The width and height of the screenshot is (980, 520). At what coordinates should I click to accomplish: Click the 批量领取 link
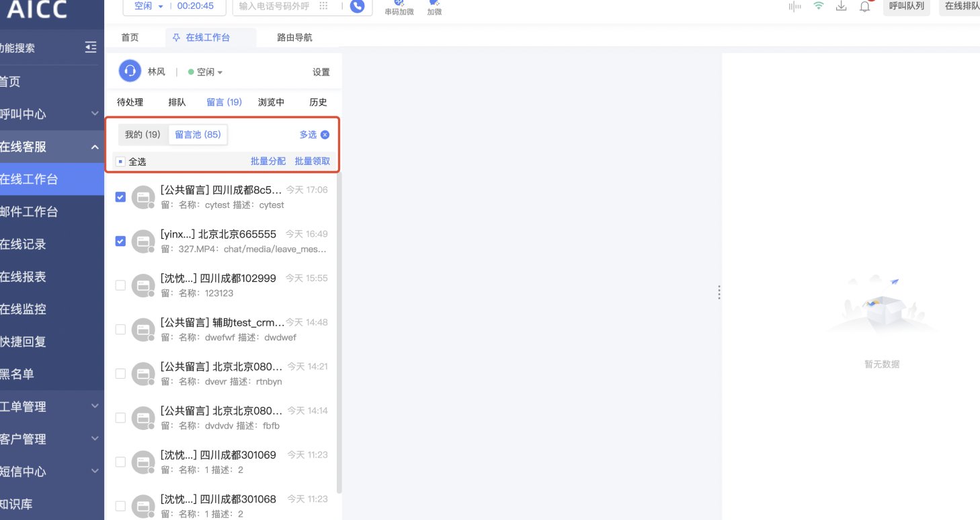313,161
